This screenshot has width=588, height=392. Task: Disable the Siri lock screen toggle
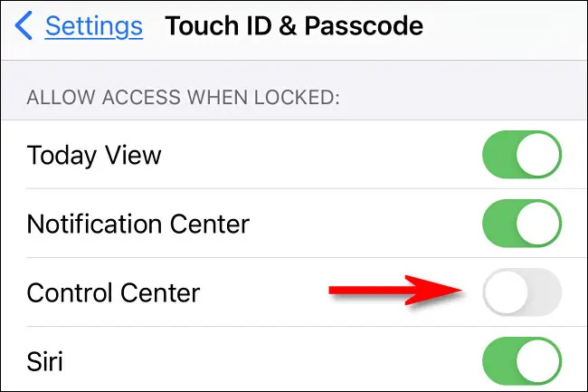point(522,361)
